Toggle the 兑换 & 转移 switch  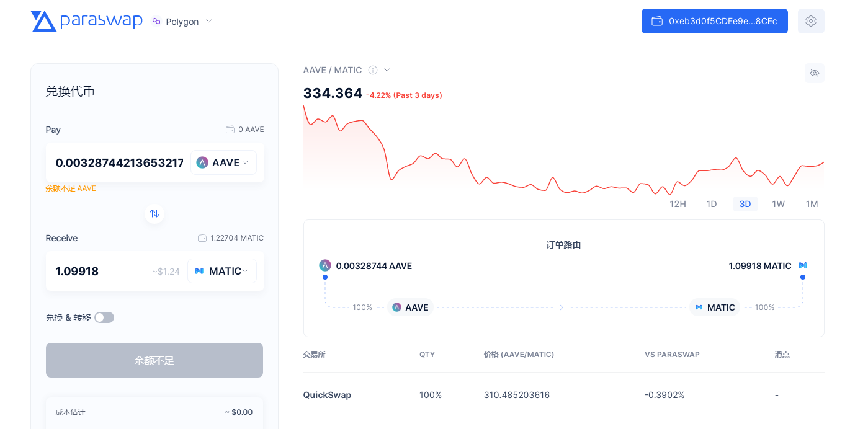[x=104, y=317]
